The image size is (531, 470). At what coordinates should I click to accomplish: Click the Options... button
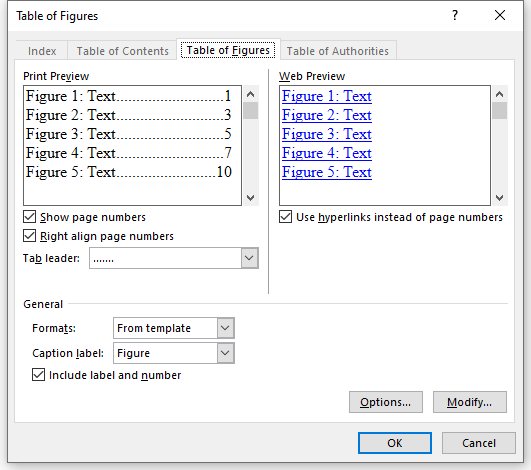386,402
